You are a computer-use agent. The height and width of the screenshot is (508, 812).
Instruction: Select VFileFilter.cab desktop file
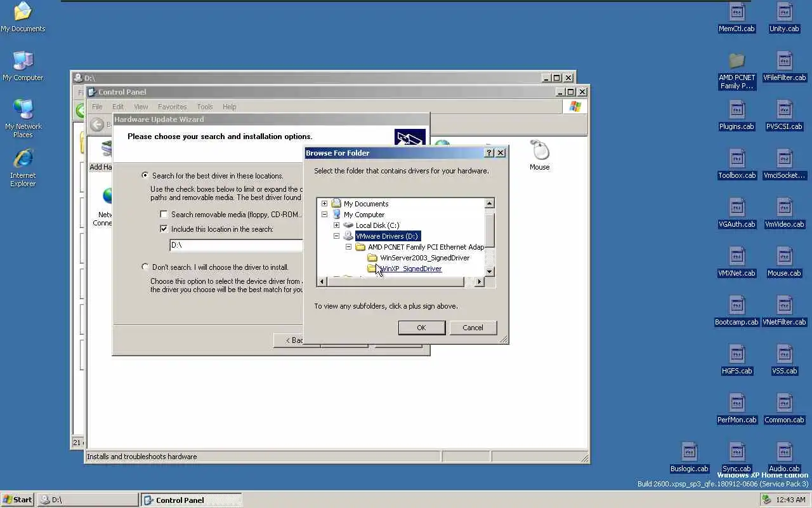pyautogui.click(x=784, y=66)
